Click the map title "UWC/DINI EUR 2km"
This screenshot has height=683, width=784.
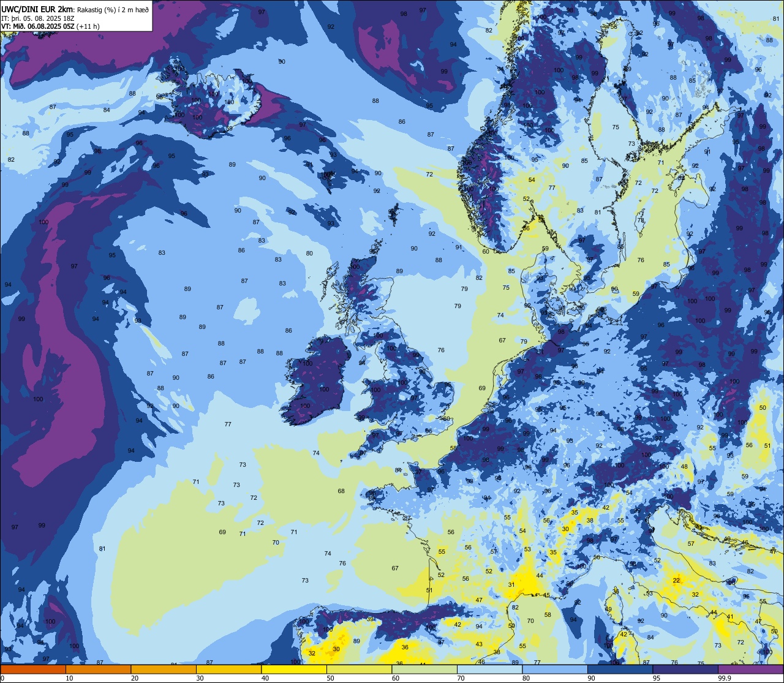[x=37, y=9]
